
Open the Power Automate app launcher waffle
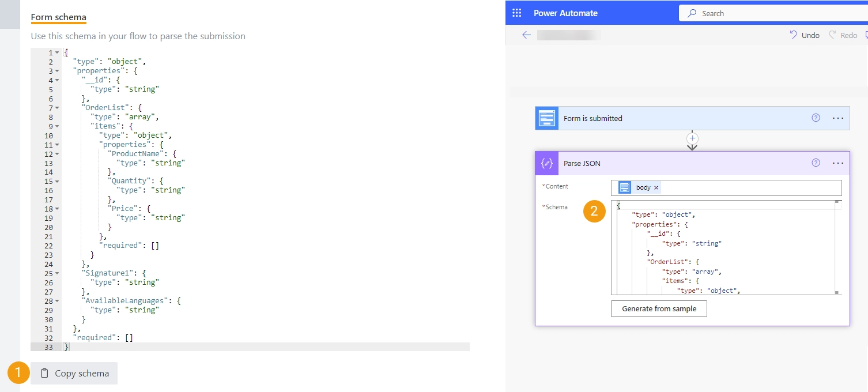tap(516, 13)
